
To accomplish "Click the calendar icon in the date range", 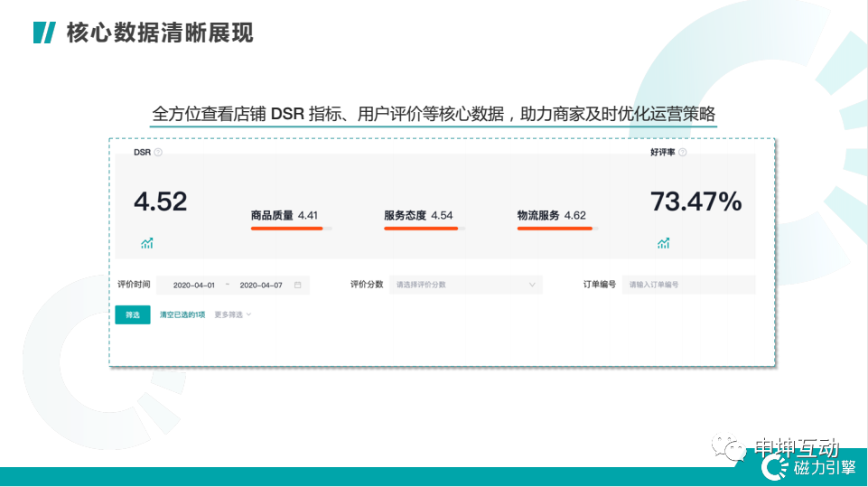I will pyautogui.click(x=297, y=285).
